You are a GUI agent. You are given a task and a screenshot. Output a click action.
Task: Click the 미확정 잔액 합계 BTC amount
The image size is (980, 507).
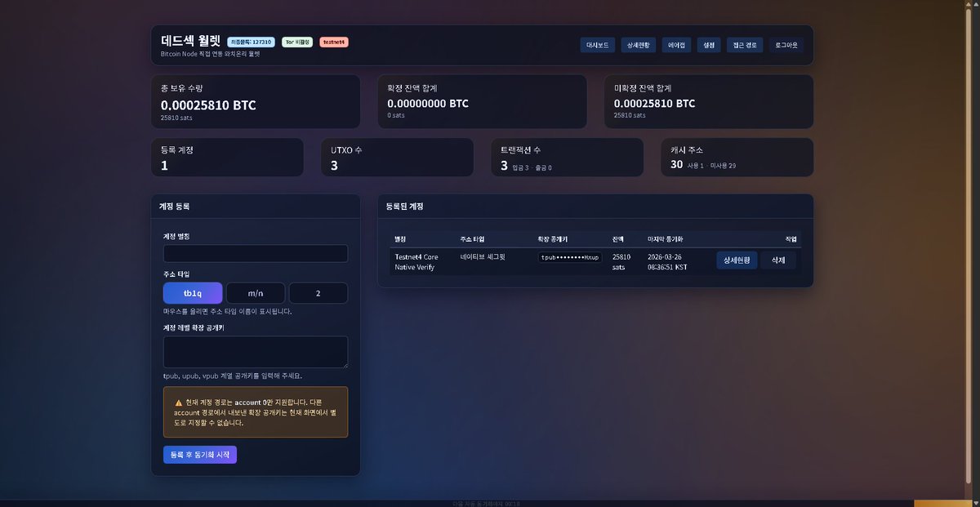click(654, 104)
